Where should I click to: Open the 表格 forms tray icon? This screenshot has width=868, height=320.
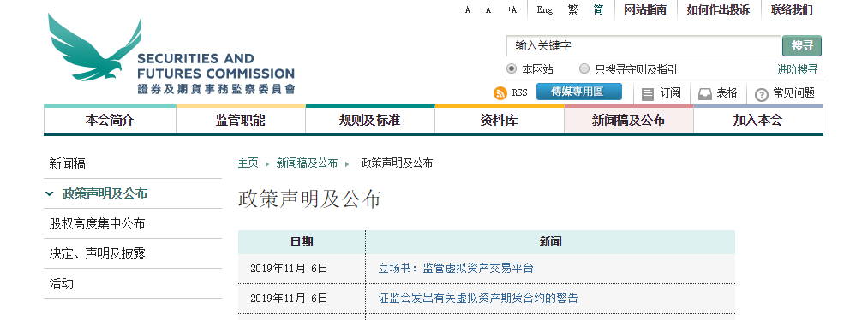704,94
